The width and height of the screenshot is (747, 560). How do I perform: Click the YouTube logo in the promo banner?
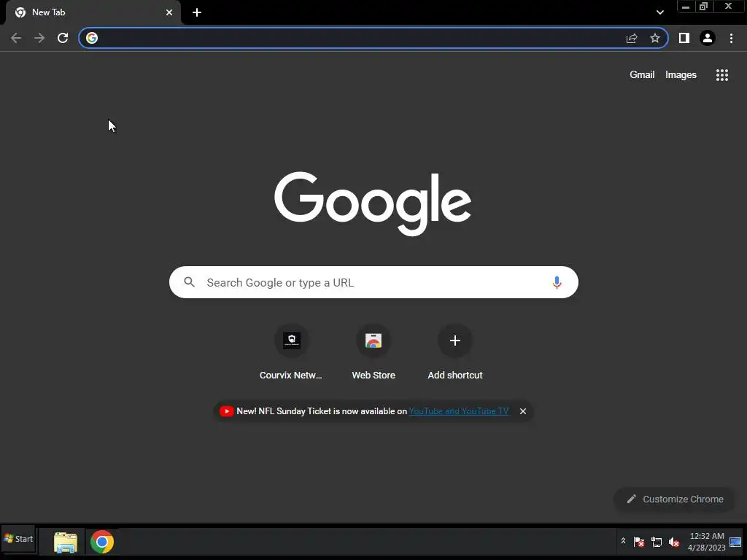(226, 411)
